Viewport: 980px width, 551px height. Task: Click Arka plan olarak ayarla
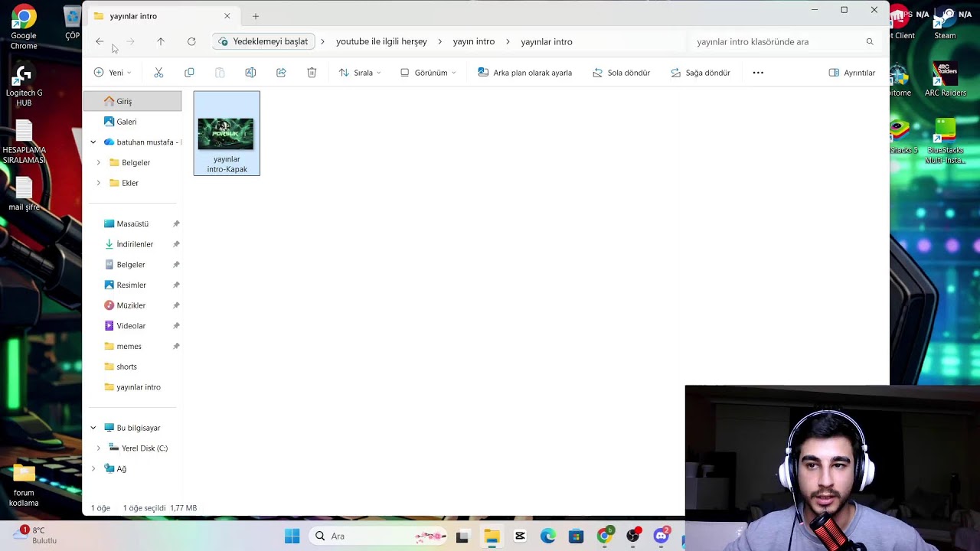click(x=525, y=73)
